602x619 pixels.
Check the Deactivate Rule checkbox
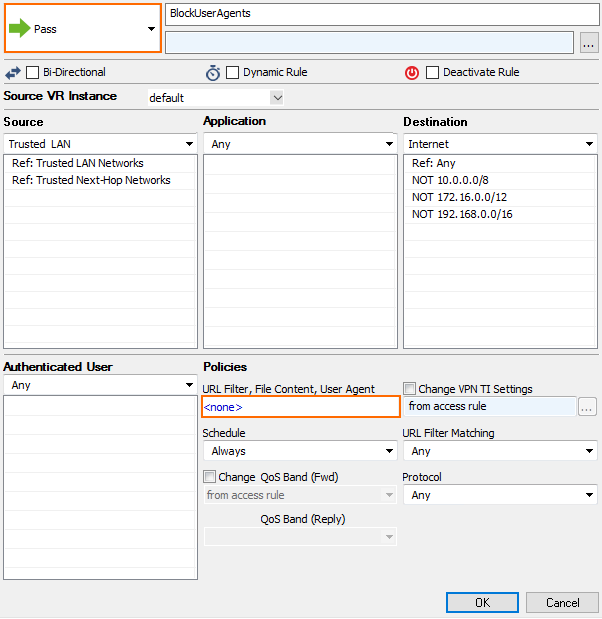coord(432,73)
